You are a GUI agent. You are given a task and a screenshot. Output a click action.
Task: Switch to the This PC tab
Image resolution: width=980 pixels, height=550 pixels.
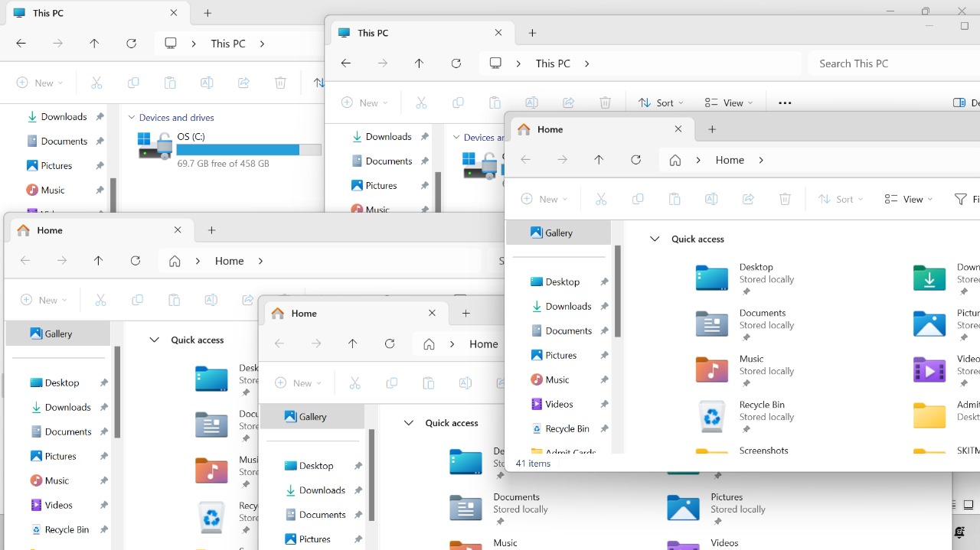(x=373, y=32)
